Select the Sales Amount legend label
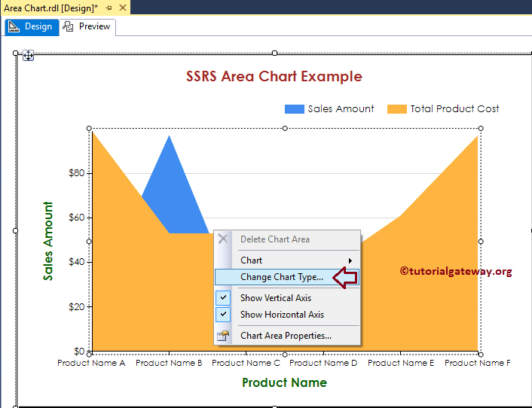The height and width of the screenshot is (408, 532). coord(341,109)
